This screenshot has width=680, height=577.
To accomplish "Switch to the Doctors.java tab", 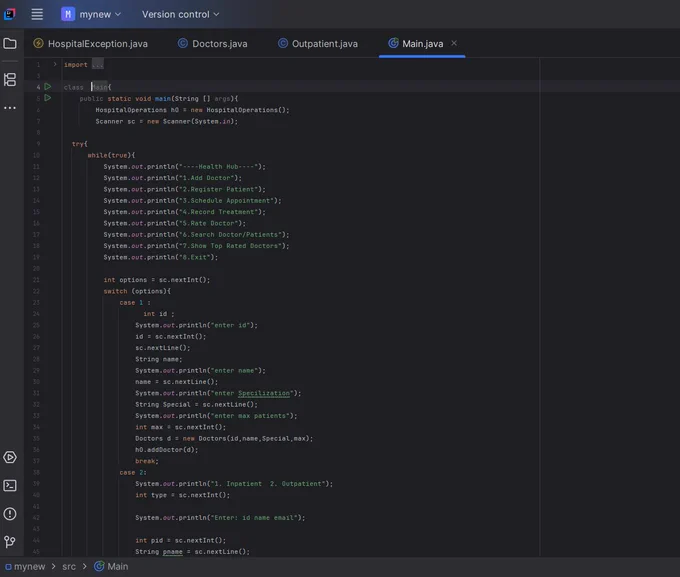I will pos(212,43).
